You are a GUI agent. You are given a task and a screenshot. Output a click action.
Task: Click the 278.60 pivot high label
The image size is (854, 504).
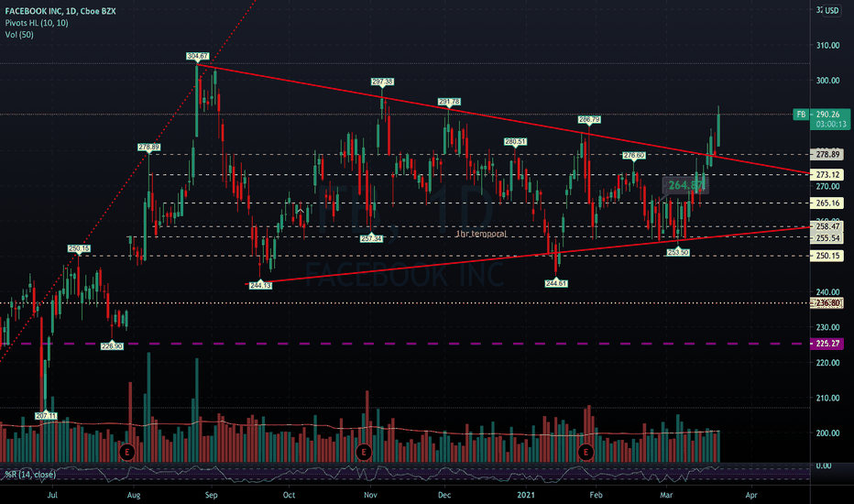pos(634,156)
